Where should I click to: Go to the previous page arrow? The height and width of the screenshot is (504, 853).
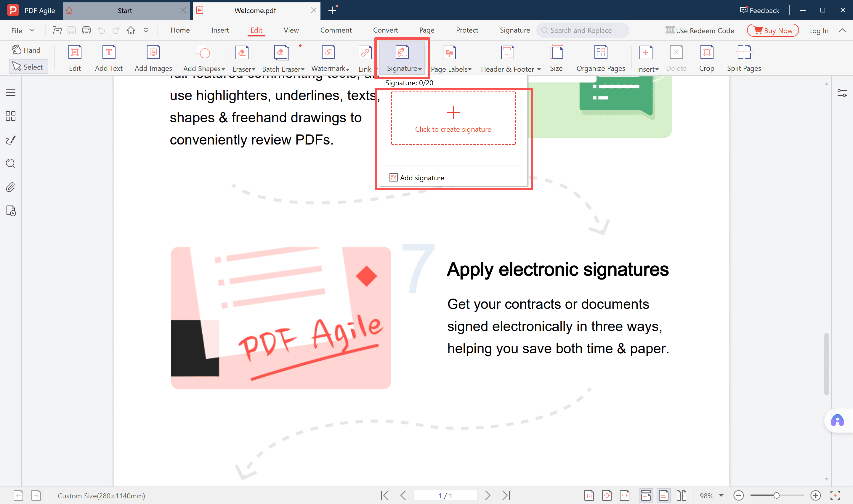(x=403, y=496)
